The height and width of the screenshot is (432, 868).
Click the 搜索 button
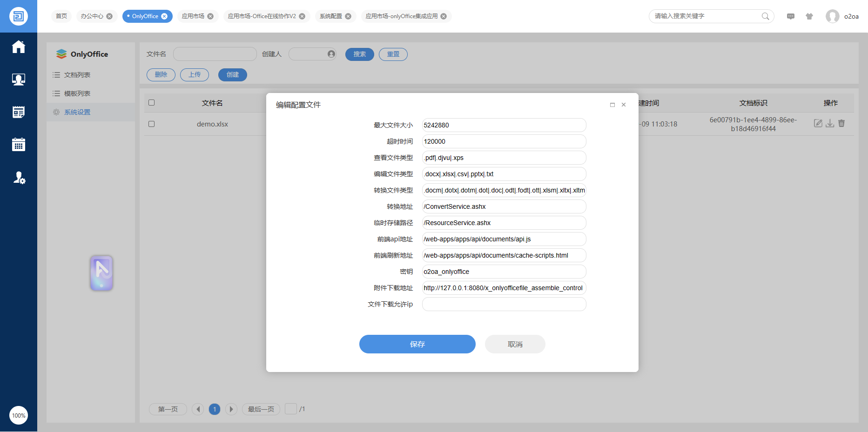click(x=360, y=54)
